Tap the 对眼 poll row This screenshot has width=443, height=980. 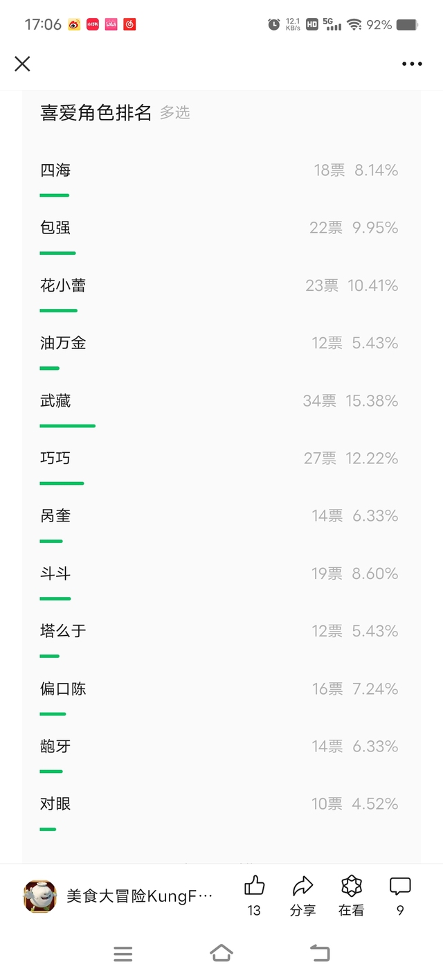(55, 804)
